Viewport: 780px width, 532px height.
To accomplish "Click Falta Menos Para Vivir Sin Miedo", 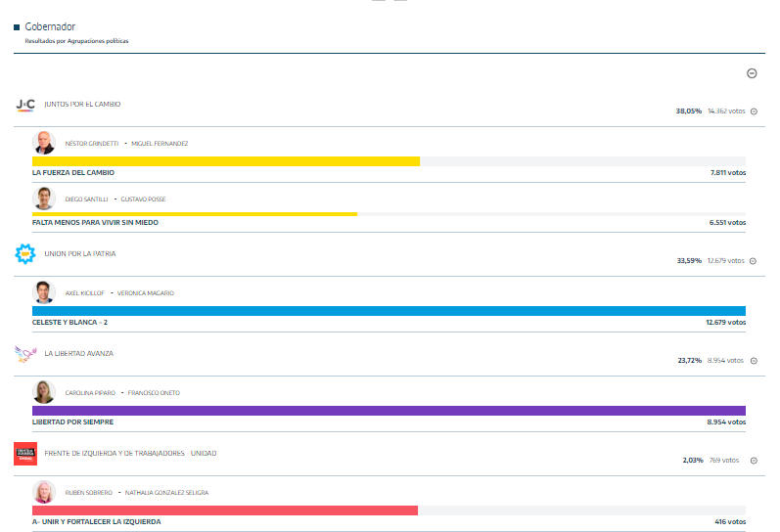I will (x=95, y=222).
